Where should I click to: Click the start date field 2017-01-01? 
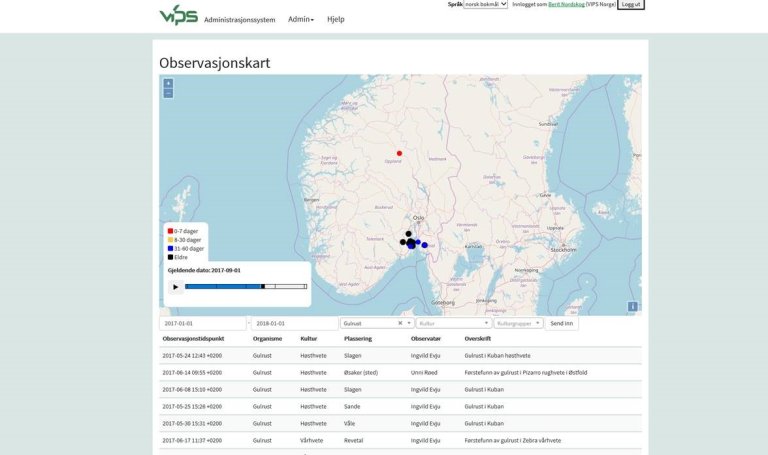[202, 323]
